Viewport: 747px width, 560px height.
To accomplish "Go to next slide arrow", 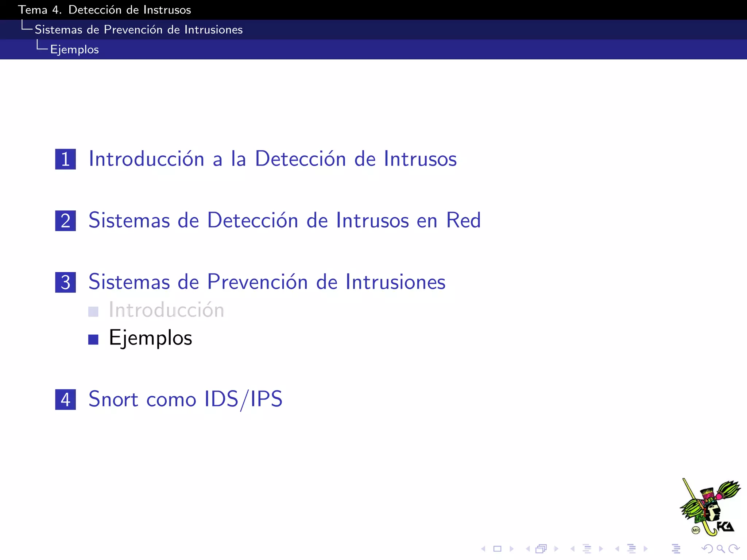I will [x=511, y=549].
